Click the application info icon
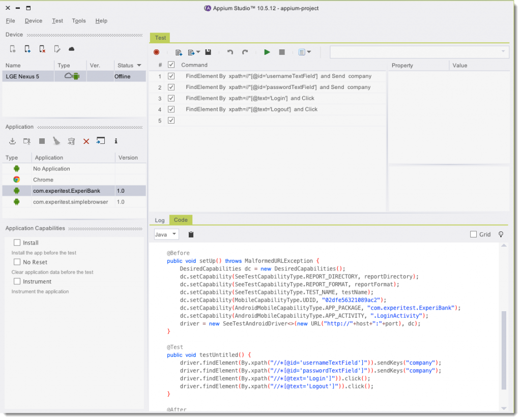The height and width of the screenshot is (420, 521). coord(116,141)
